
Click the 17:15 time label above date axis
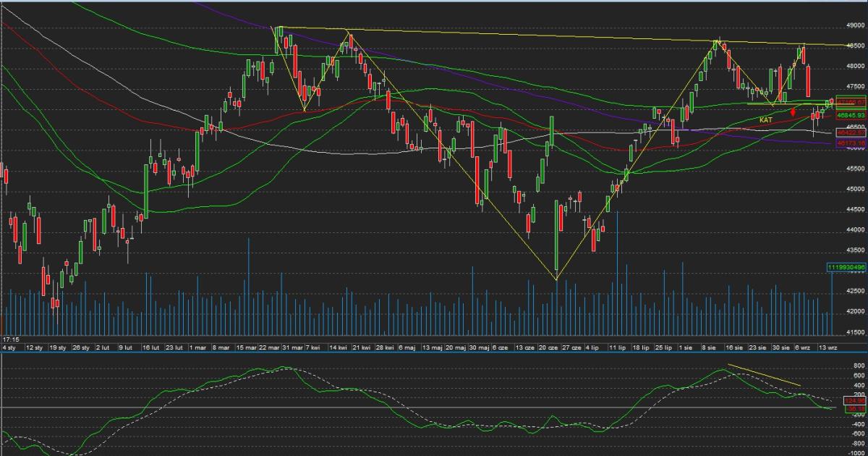coord(11,339)
